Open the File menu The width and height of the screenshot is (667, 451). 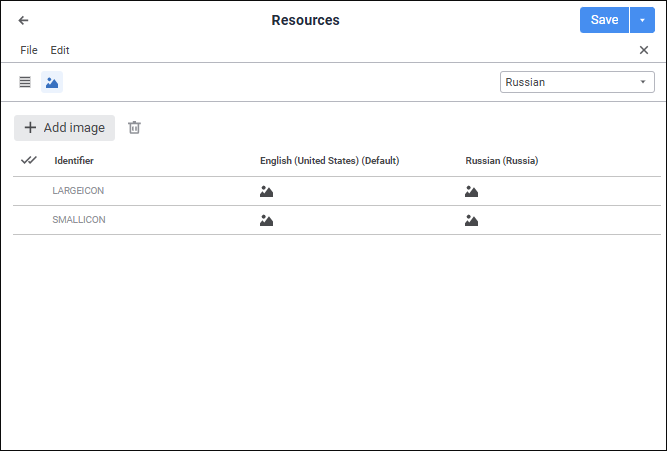(x=29, y=50)
